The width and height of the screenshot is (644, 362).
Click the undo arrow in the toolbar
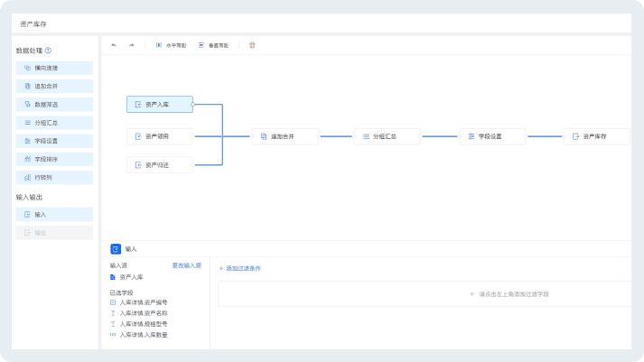(114, 45)
